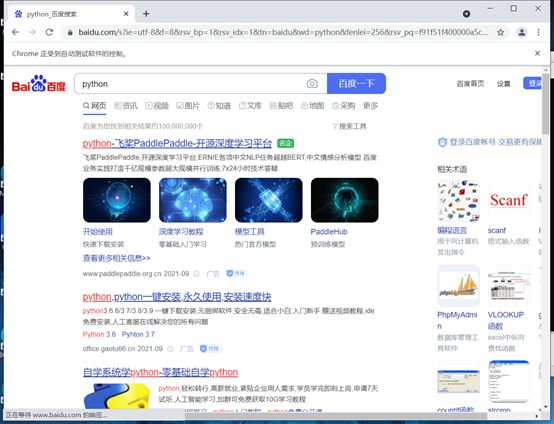
Task: Open Chrome three-dot menu
Action: pos(538,33)
